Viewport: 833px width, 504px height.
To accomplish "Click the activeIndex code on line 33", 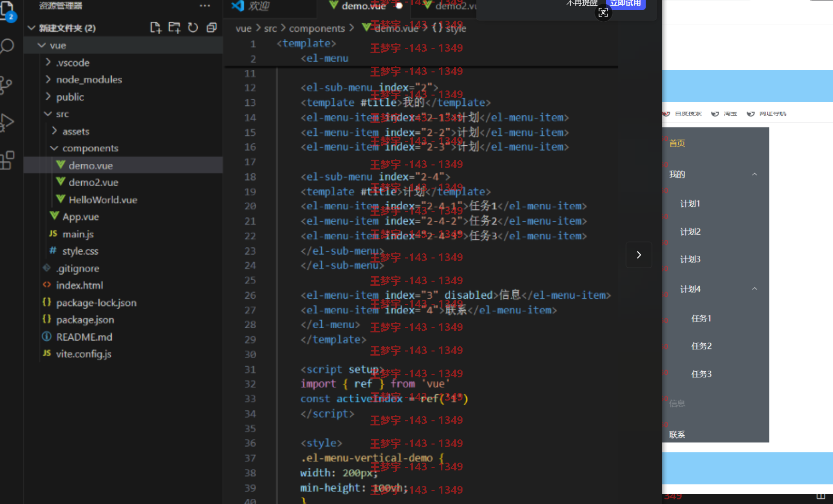I will [x=369, y=399].
